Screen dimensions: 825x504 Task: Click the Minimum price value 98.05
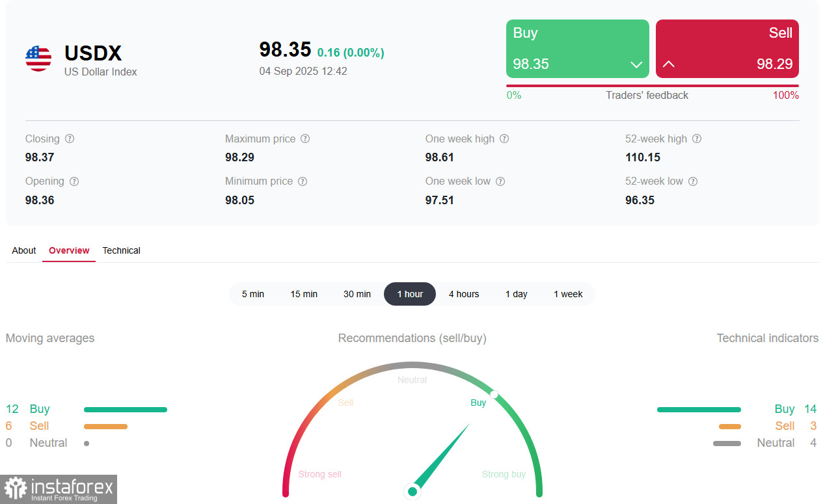(239, 200)
